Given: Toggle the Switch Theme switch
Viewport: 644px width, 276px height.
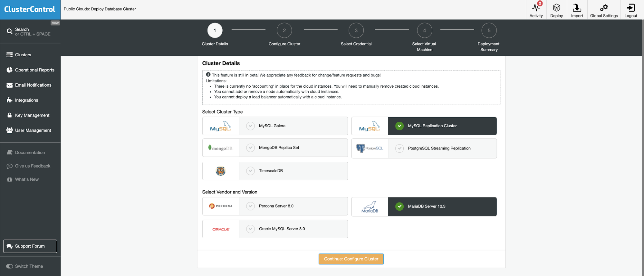Looking at the screenshot, I should (10, 266).
